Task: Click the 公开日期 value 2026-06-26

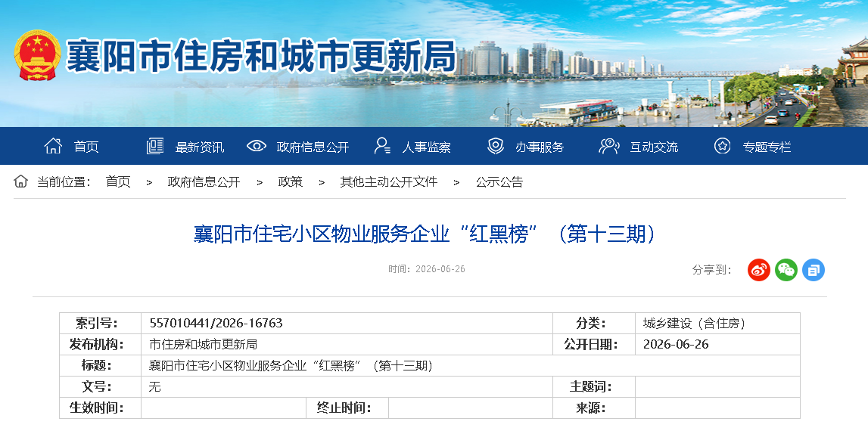Action: [x=676, y=345]
